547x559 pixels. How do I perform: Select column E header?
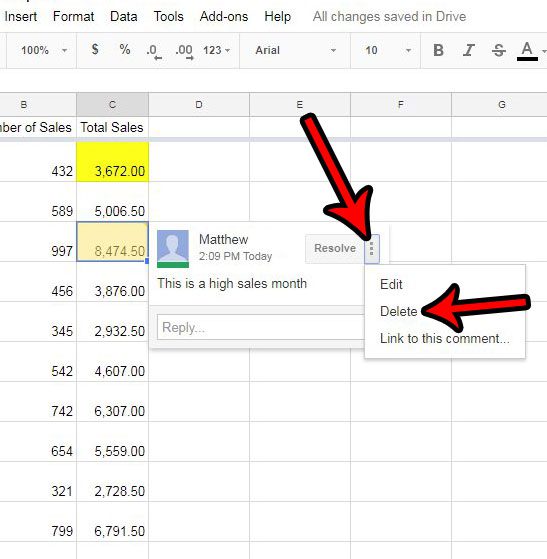coord(300,104)
